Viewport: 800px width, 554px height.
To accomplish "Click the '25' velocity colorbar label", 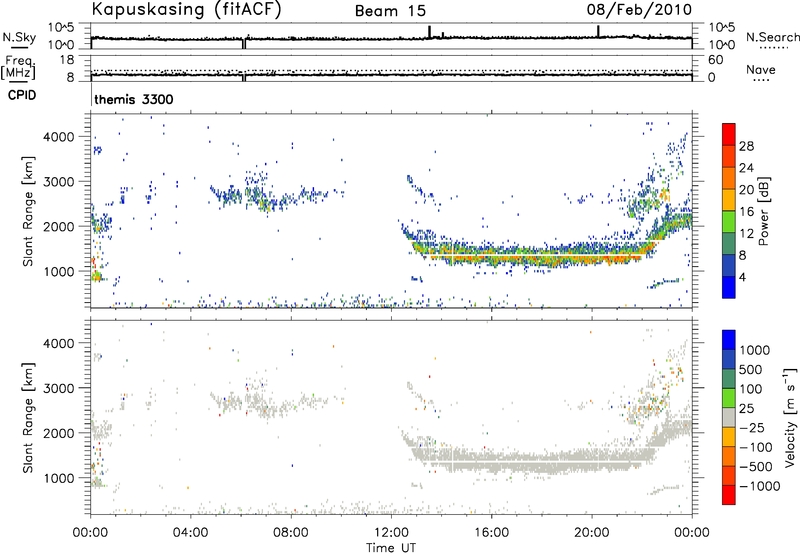I will [746, 408].
